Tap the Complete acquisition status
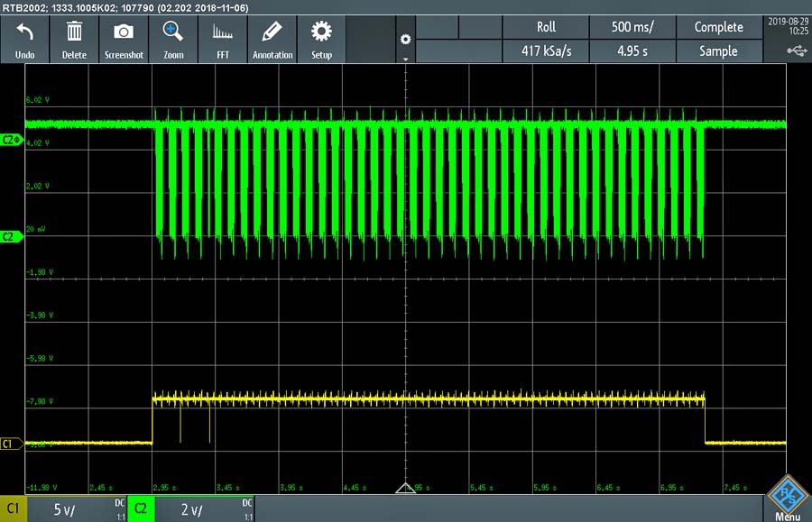Viewport: 812px width, 522px height. click(718, 27)
